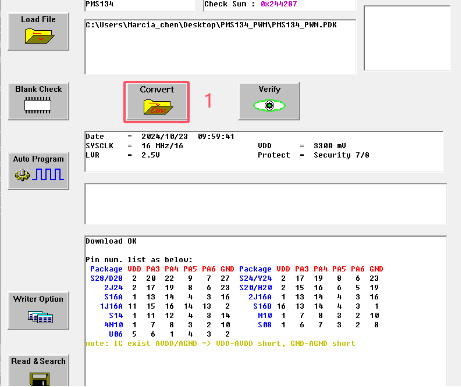Click the 1J16A package row label
Image resolution: width=461 pixels, height=387 pixels.
pyautogui.click(x=111, y=306)
